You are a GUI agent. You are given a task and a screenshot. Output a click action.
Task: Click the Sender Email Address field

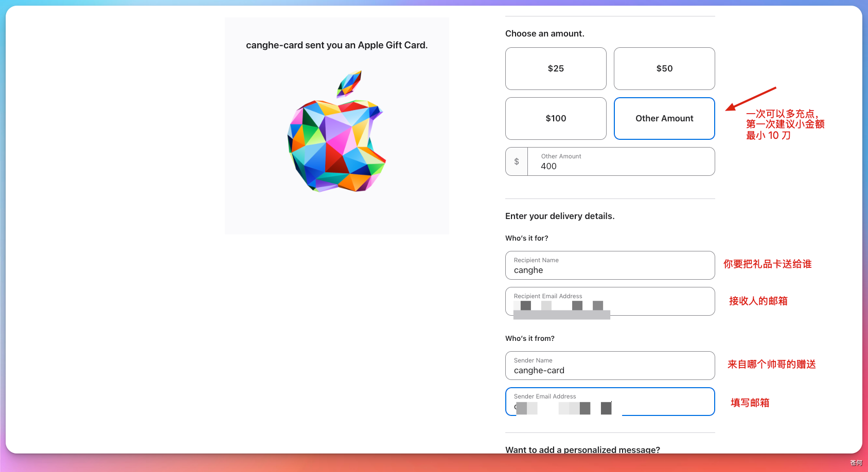tap(610, 402)
